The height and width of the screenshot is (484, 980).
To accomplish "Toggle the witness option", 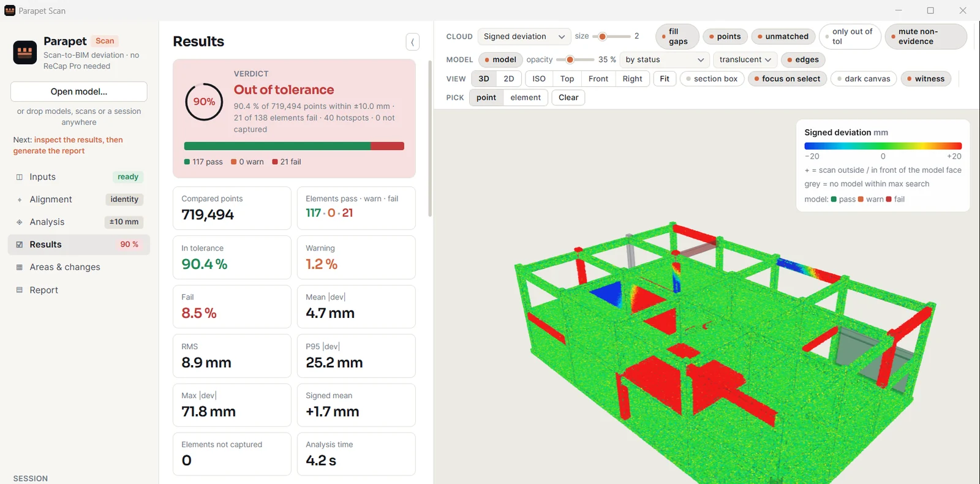I will (926, 79).
